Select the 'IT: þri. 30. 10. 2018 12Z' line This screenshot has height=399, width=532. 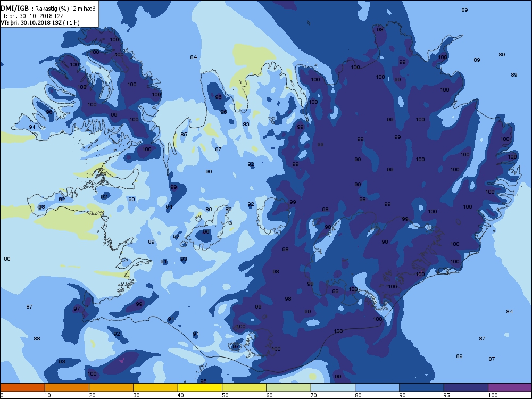(x=32, y=15)
